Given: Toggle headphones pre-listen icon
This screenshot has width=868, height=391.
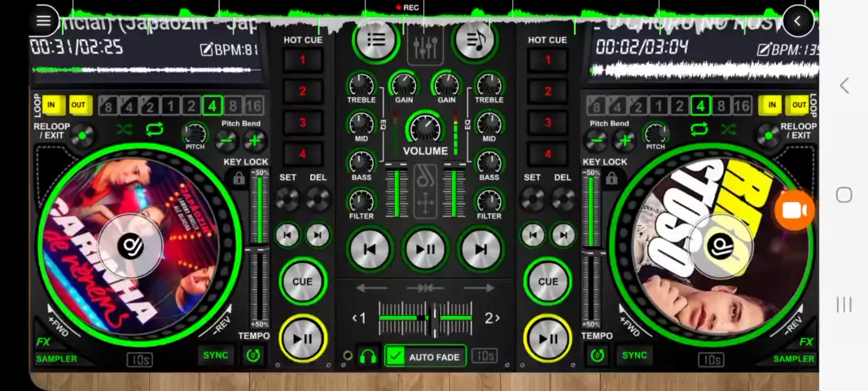Looking at the screenshot, I should click(x=368, y=356).
